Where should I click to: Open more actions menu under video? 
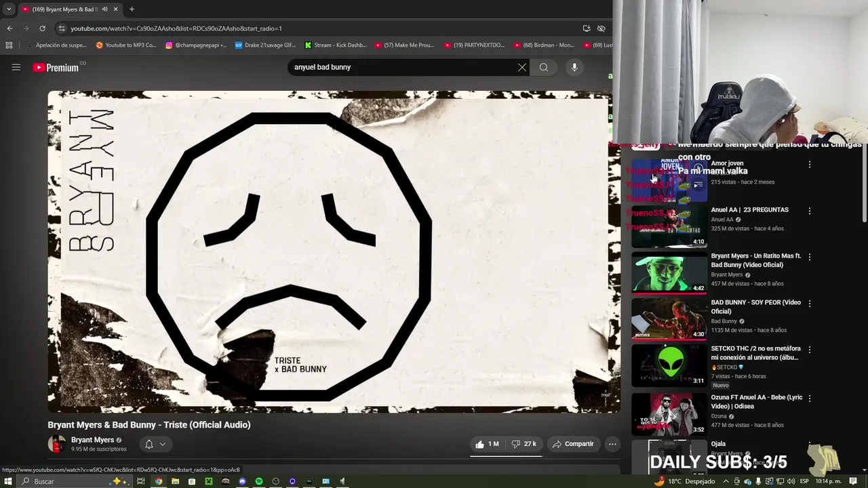tap(612, 444)
